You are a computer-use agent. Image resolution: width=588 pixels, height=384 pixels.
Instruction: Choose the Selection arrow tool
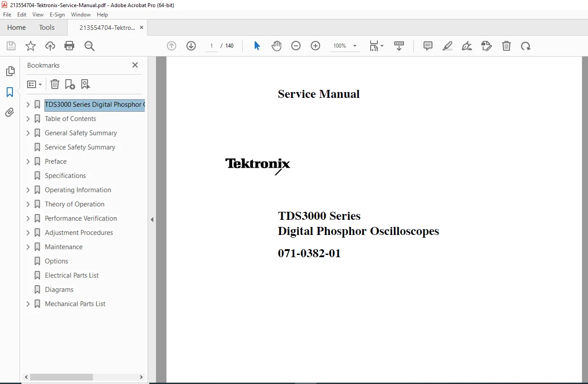[x=257, y=46]
